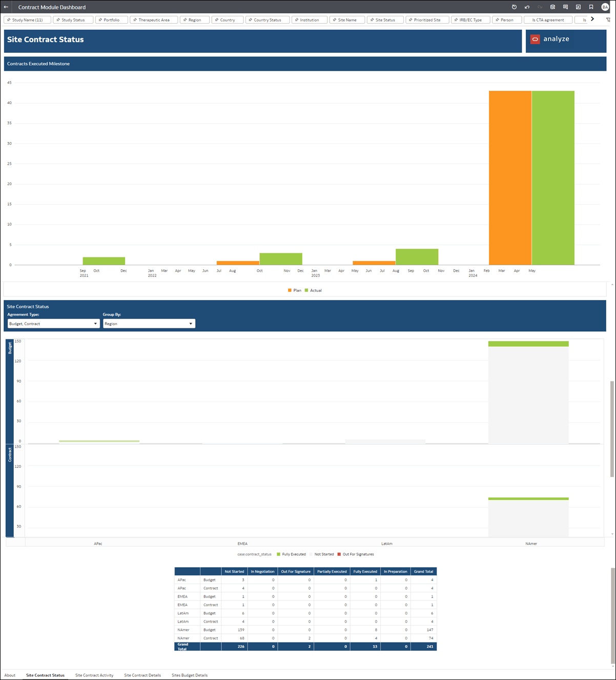
Task: Open the Agreement Type dropdown
Action: (53, 323)
